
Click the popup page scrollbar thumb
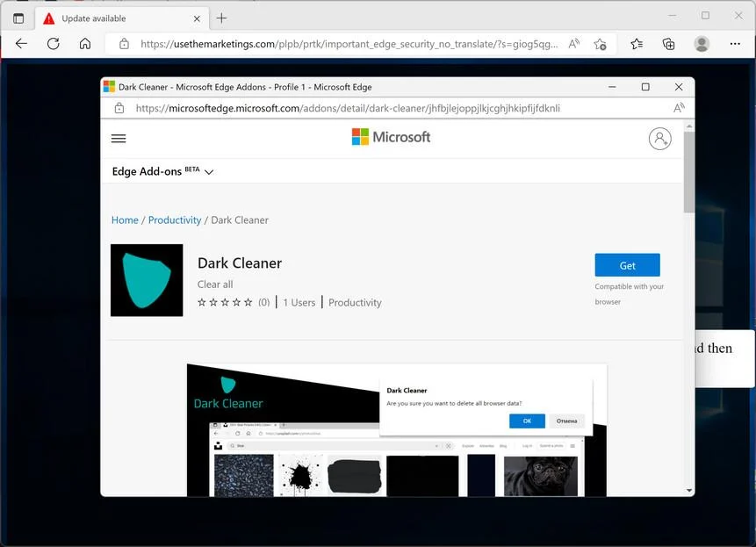689,172
